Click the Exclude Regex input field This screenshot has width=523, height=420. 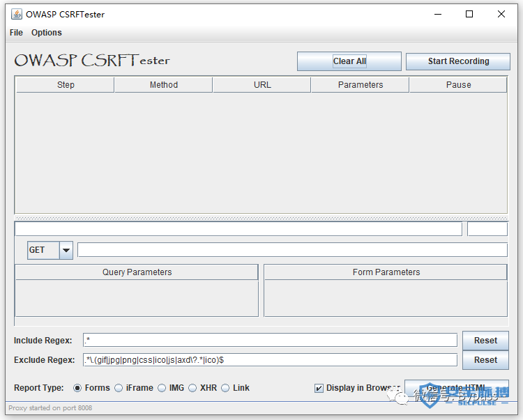point(270,360)
